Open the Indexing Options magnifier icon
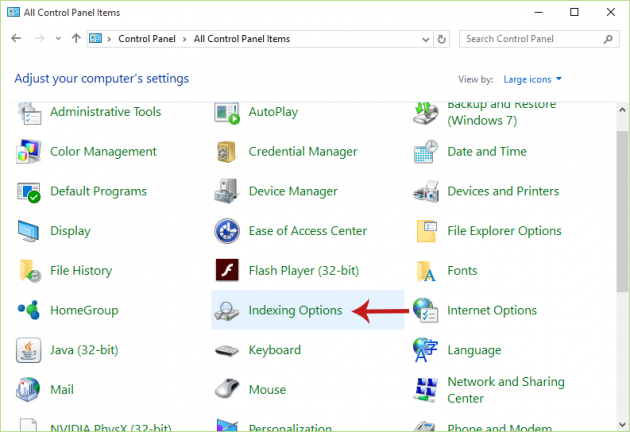This screenshot has height=432, width=630. tap(227, 311)
